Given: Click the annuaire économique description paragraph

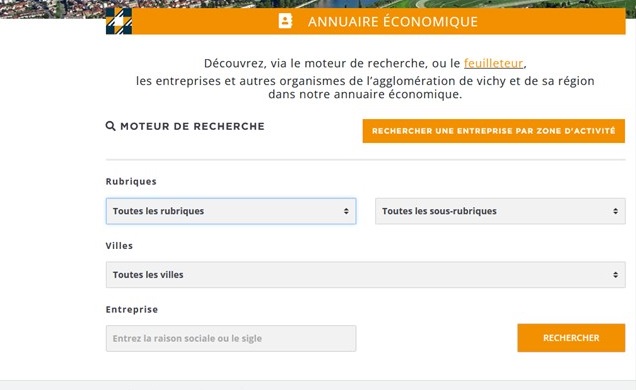Looking at the screenshot, I should [365, 79].
